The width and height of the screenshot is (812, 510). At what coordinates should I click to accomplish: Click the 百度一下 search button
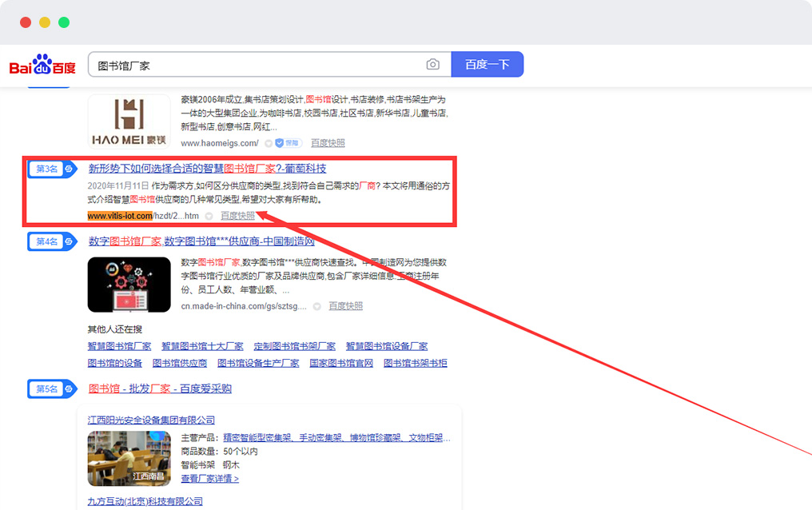click(x=488, y=64)
